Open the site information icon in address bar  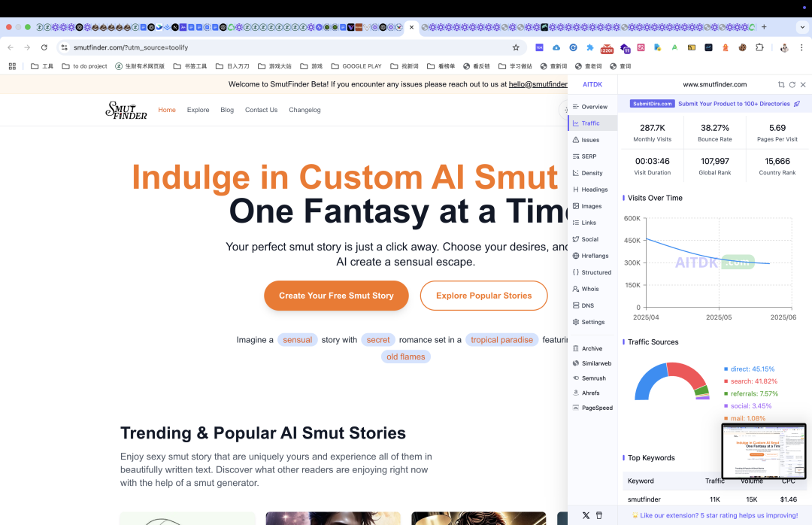tap(64, 47)
